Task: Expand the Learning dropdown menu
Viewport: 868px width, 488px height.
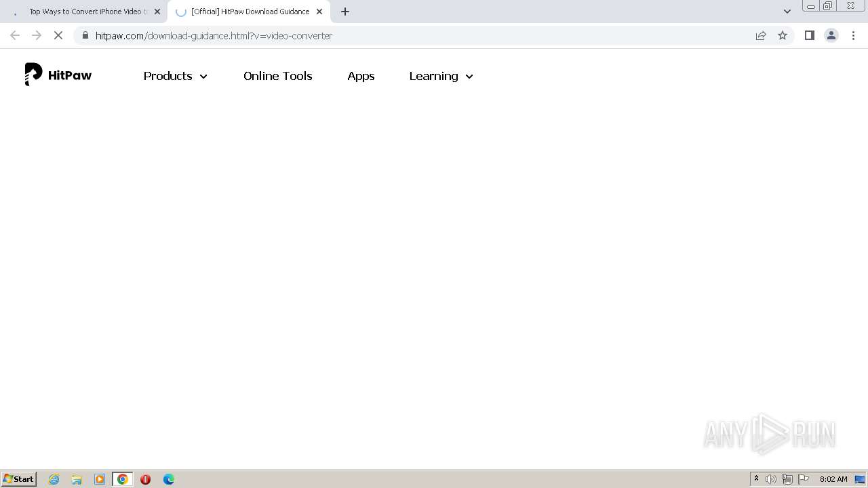Action: tap(441, 76)
